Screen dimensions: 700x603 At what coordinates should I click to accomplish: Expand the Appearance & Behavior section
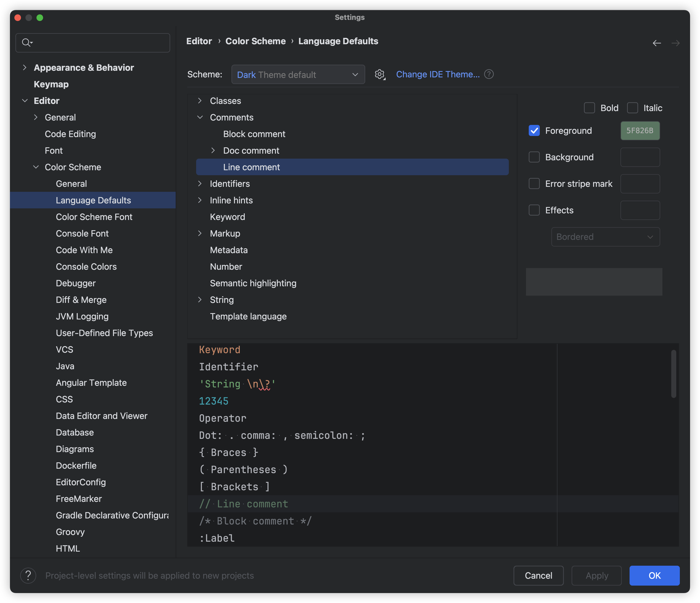point(25,68)
